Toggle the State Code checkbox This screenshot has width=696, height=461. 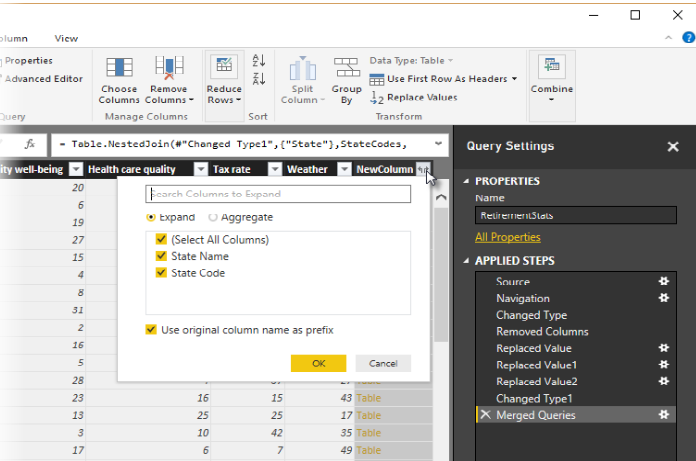(161, 273)
